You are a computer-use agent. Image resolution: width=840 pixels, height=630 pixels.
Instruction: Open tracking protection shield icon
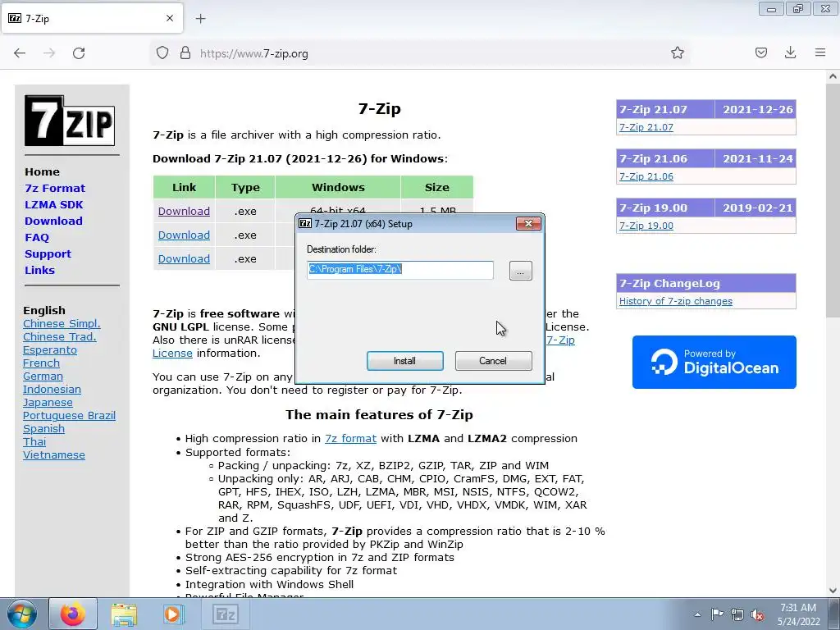[162, 53]
